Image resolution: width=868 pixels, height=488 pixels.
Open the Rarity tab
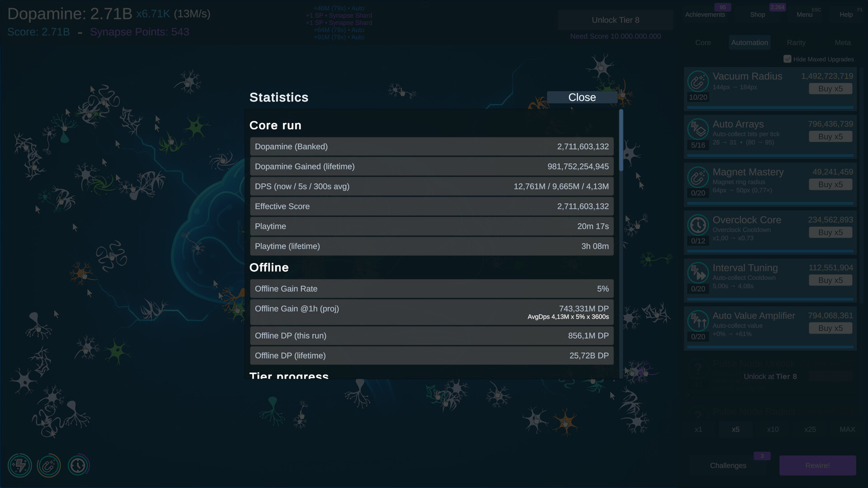[796, 42]
